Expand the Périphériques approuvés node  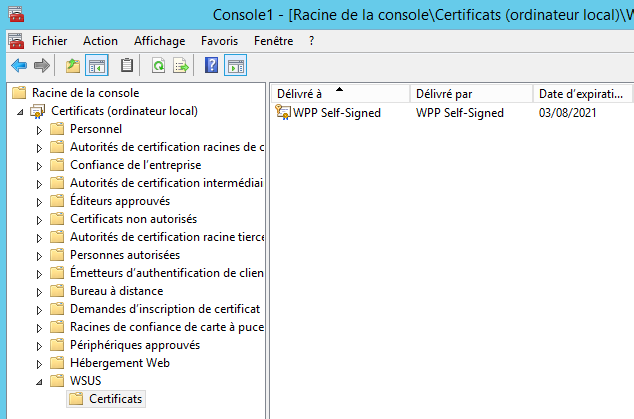pyautogui.click(x=39, y=346)
